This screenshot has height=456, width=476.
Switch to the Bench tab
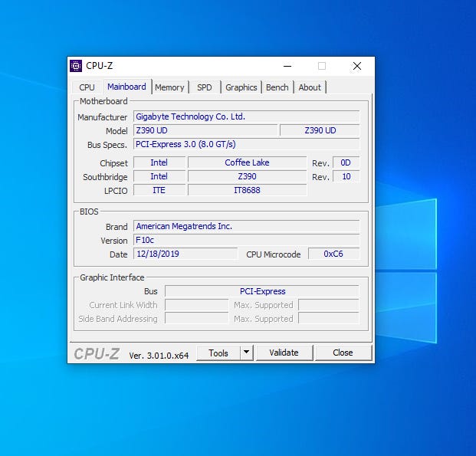pos(277,87)
